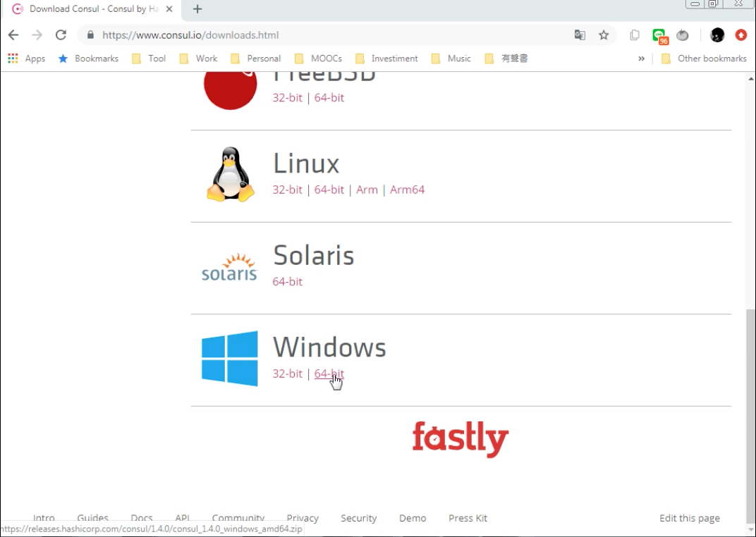Click the Edit this page link
This screenshot has width=756, height=537.
(690, 518)
